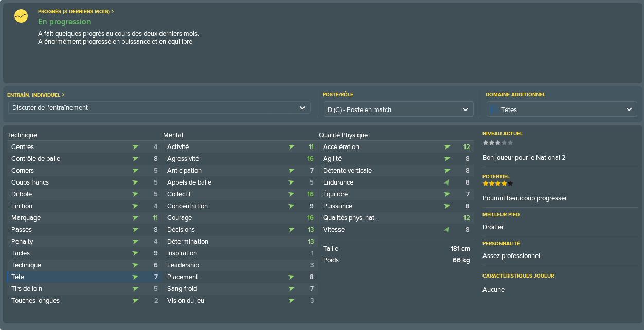Click the progress arrow next to Endurance
Viewport: 644px width, 330px height.
coord(446,182)
